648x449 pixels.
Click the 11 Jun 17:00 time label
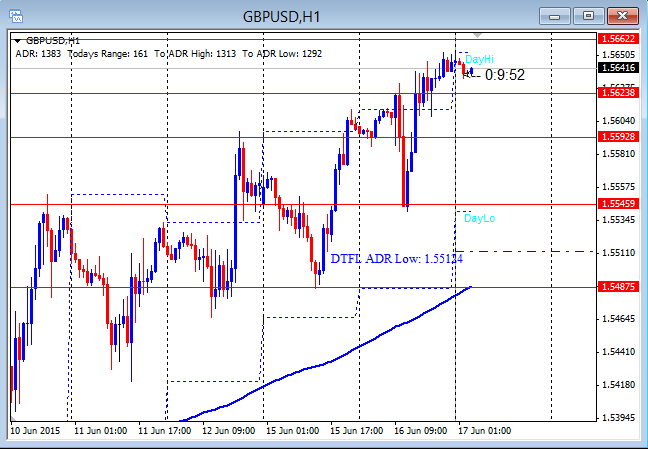164,431
